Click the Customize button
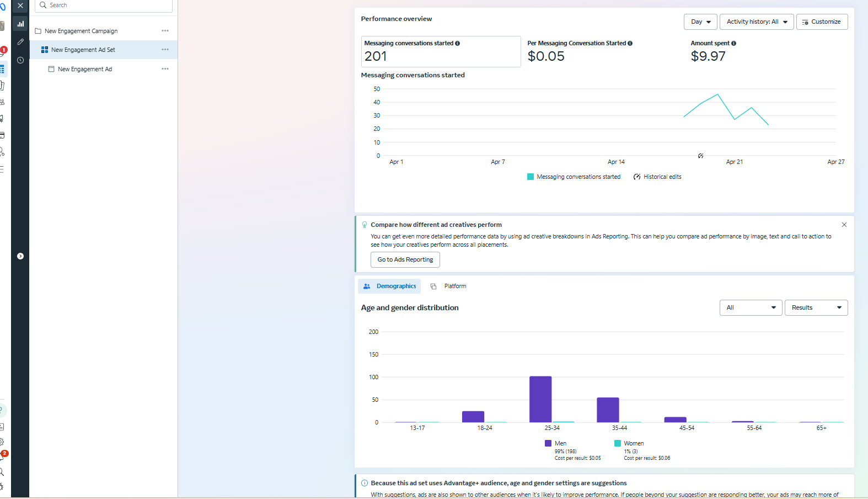Image resolution: width=868 pixels, height=499 pixels. point(821,22)
